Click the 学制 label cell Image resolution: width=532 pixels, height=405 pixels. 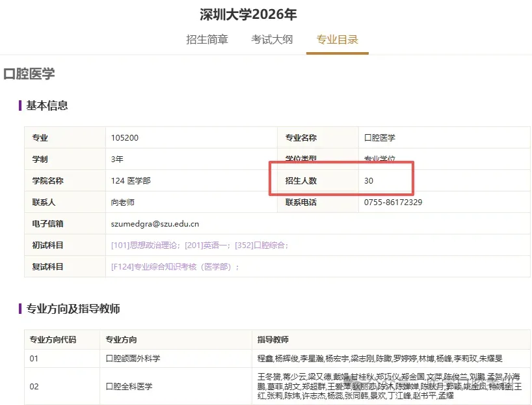(65, 159)
